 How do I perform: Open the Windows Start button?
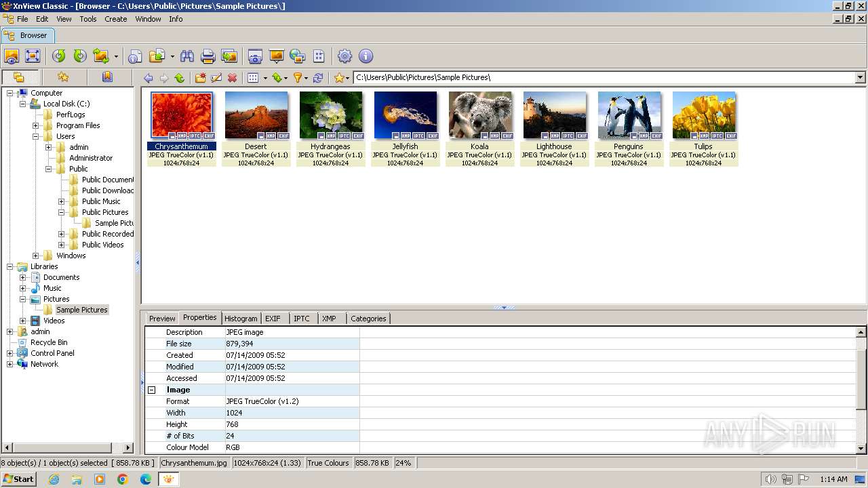(x=18, y=479)
